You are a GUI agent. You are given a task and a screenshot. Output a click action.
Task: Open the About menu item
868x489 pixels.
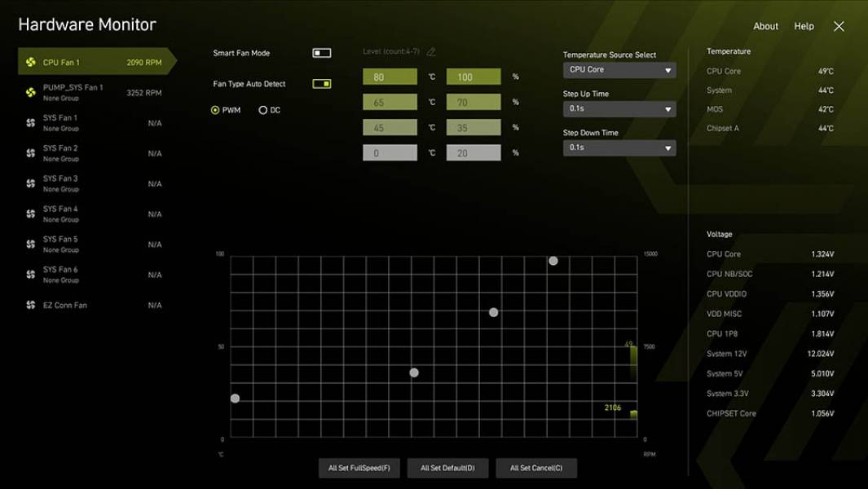click(765, 26)
